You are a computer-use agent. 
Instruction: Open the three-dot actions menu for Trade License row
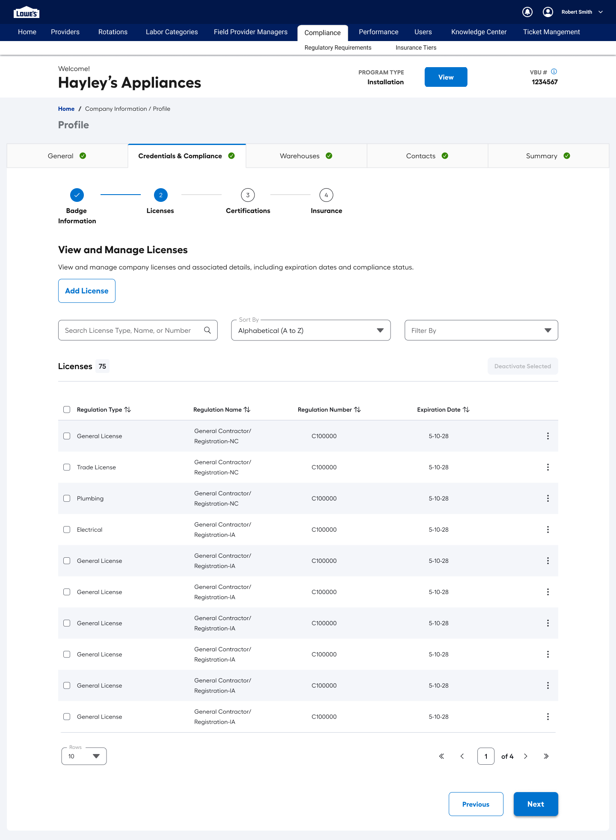tap(548, 467)
